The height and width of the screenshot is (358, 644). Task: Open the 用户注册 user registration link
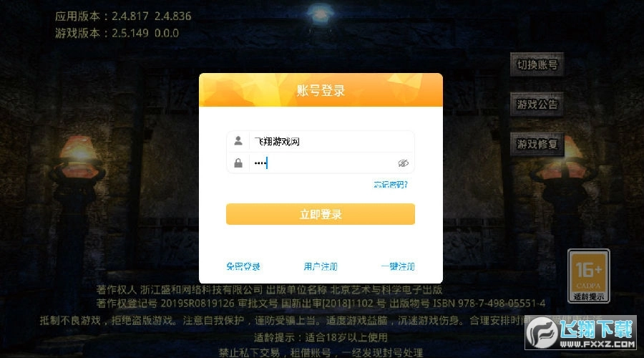[321, 266]
